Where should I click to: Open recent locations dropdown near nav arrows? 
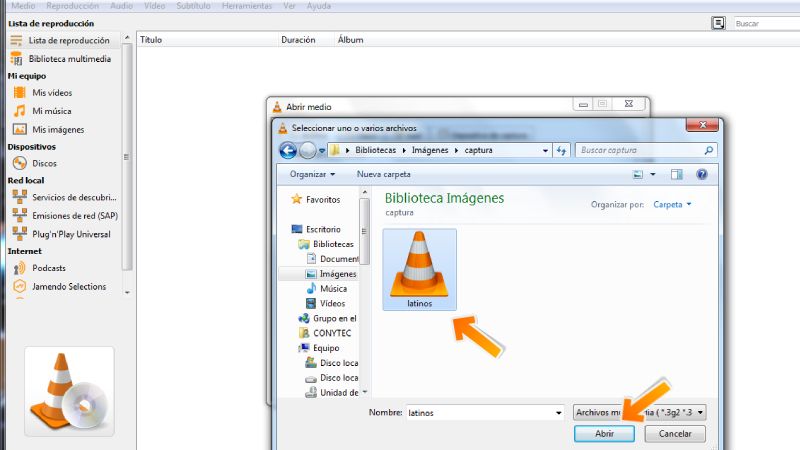point(322,151)
